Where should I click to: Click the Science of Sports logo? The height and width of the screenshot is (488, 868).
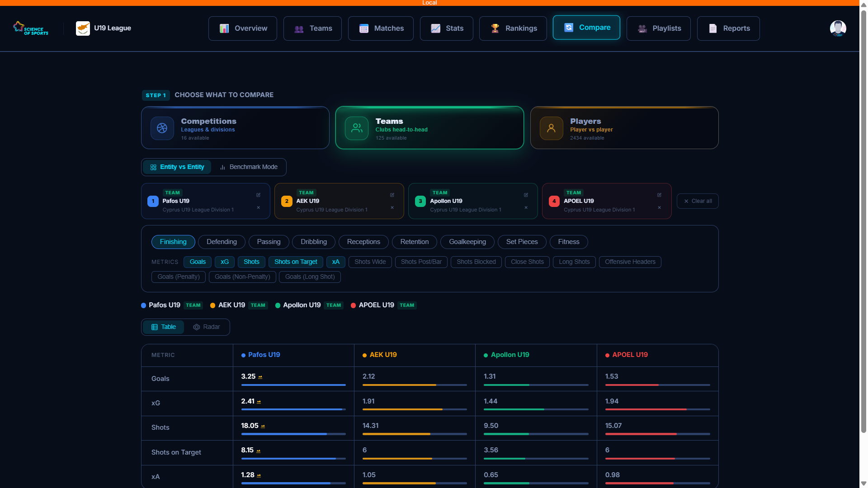coord(31,28)
